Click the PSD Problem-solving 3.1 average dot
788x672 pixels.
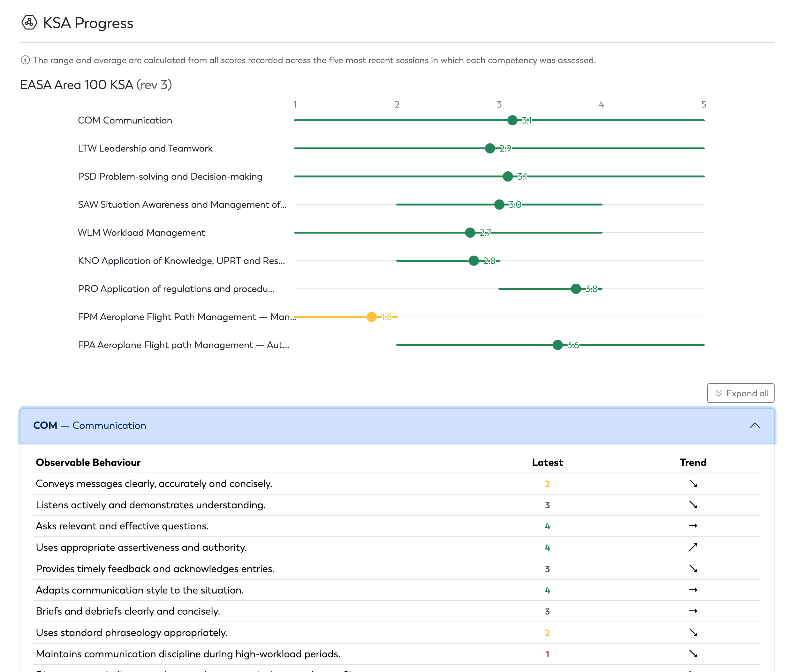coord(508,176)
